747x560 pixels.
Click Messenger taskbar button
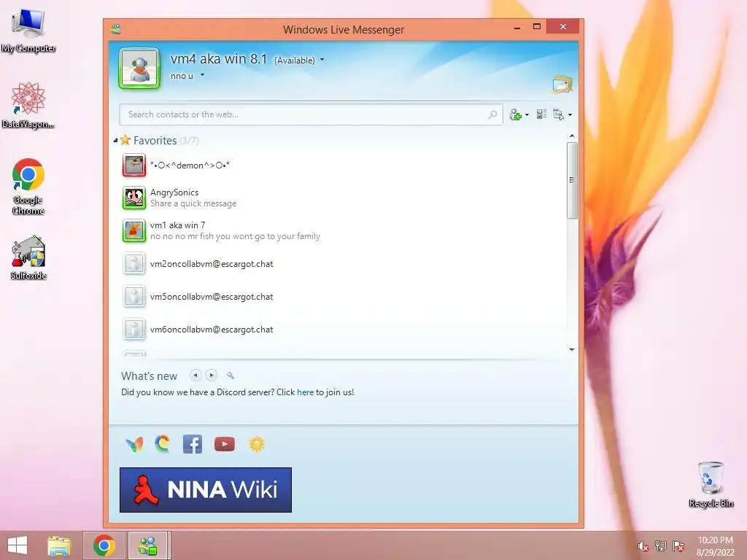point(147,545)
